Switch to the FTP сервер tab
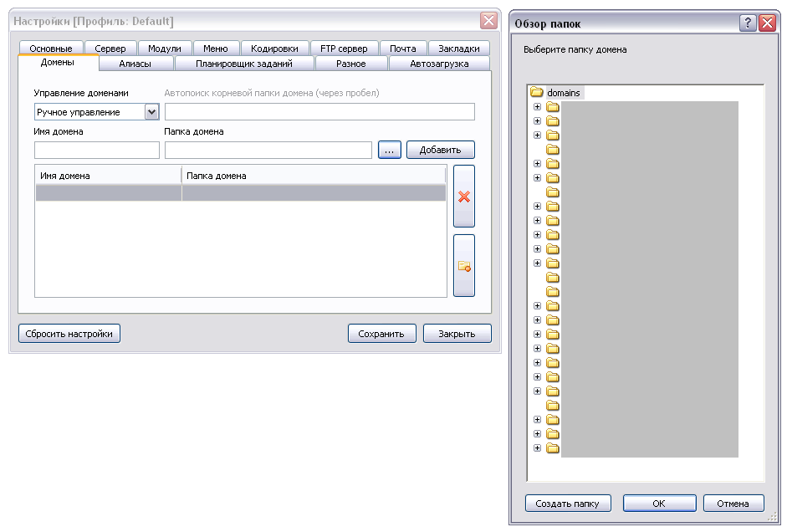 (344, 49)
